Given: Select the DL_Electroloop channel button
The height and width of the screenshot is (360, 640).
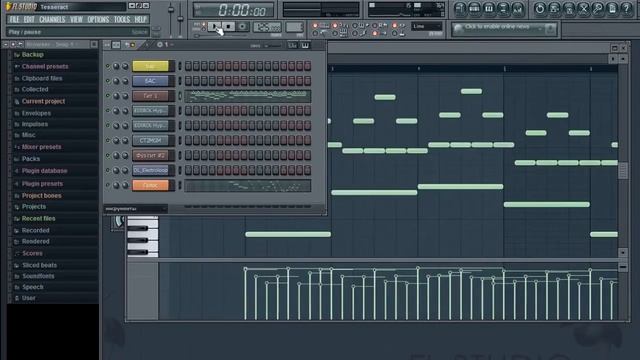Looking at the screenshot, I should [x=150, y=170].
